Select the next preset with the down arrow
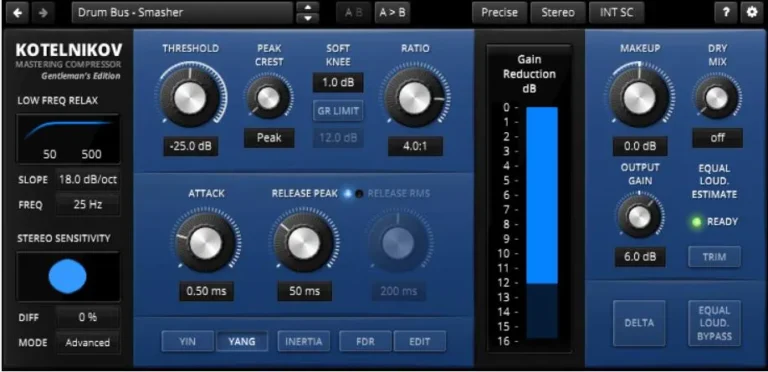 [x=308, y=18]
